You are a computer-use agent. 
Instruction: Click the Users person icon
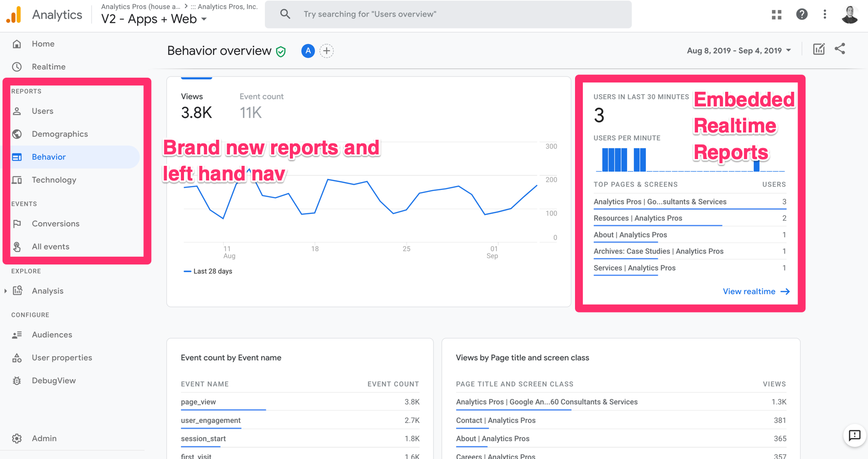click(x=17, y=111)
